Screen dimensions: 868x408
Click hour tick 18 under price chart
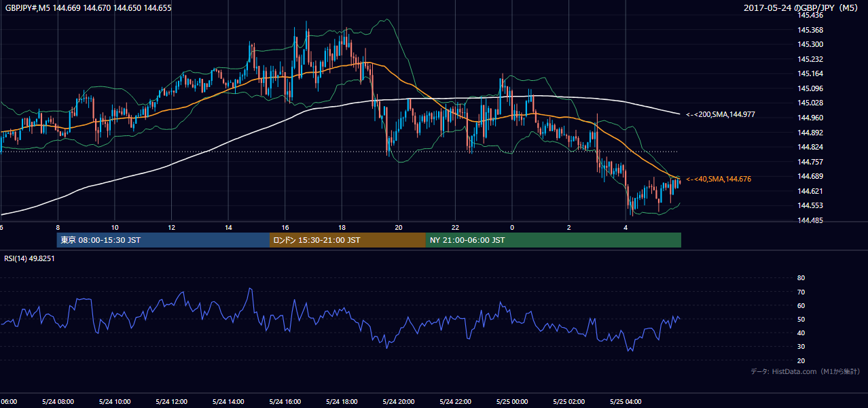342,227
